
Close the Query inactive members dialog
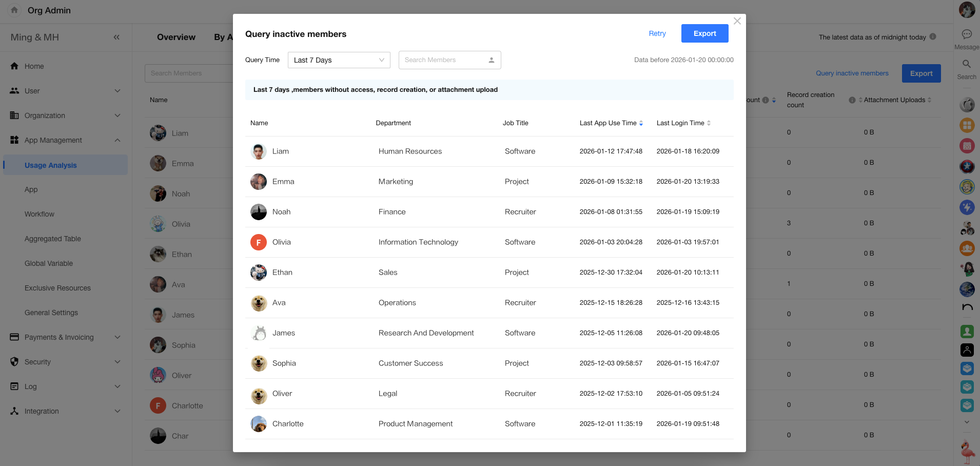tap(737, 21)
